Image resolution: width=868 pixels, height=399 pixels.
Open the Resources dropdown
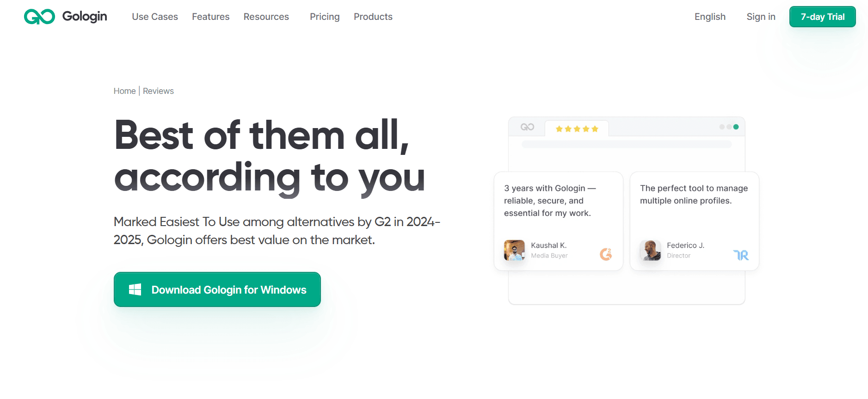click(x=266, y=17)
